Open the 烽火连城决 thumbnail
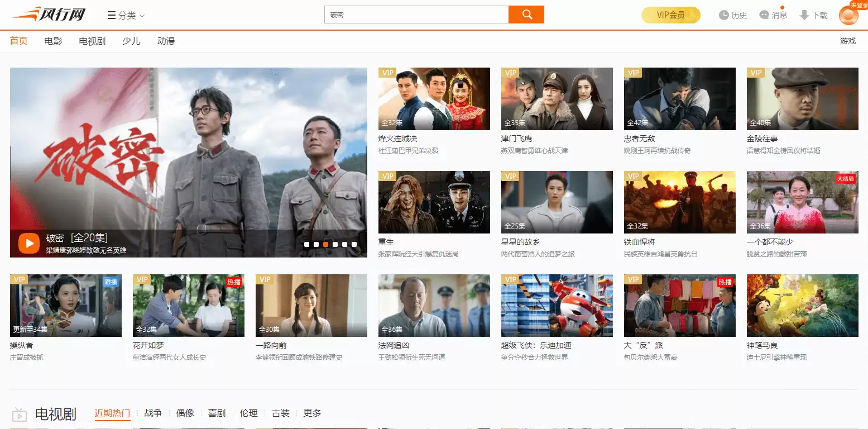 (x=434, y=99)
